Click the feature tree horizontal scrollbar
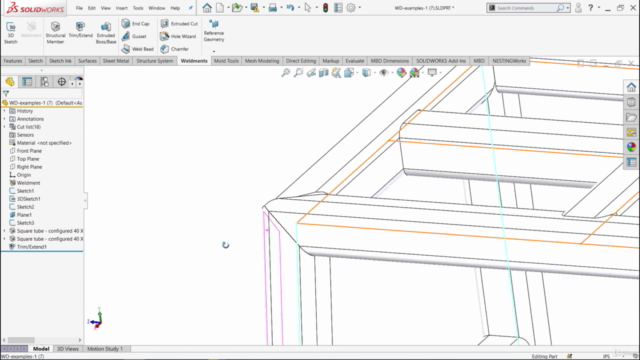Screen dimensions: 640x360 coord(21,340)
